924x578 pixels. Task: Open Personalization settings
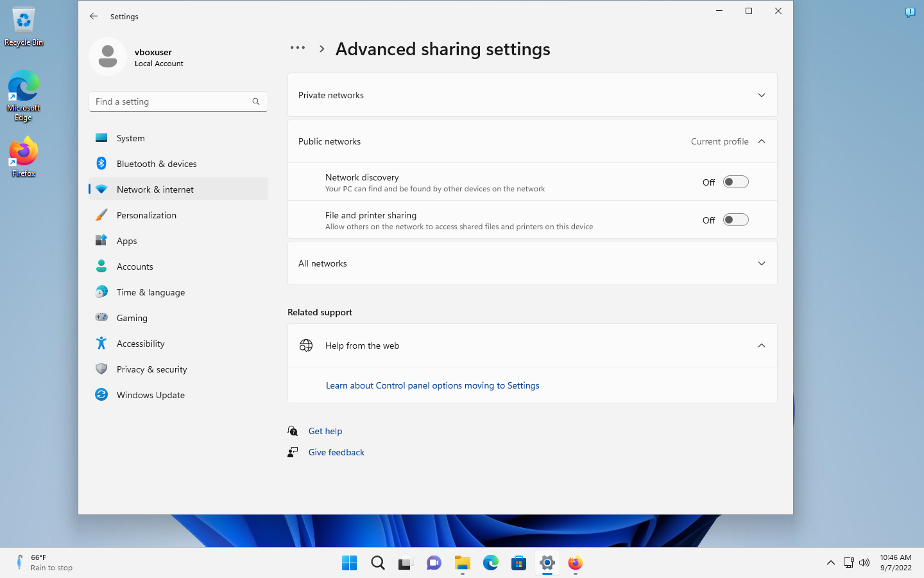[x=146, y=215]
